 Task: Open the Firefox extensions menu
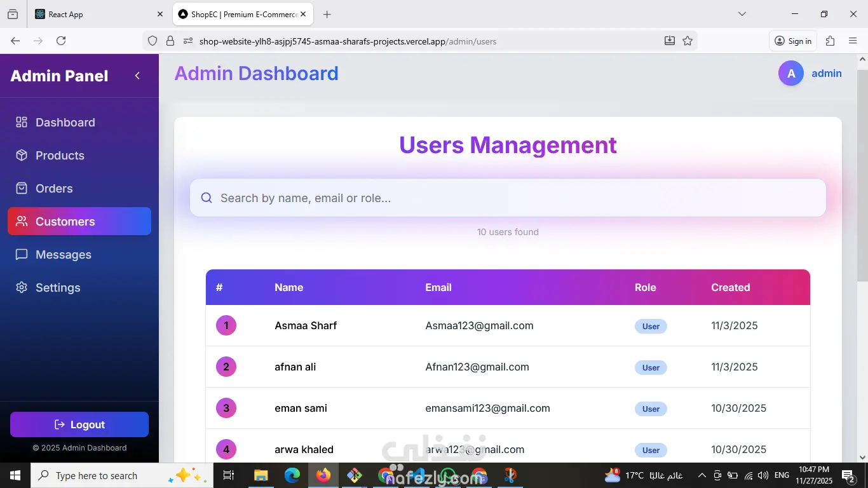[830, 41]
